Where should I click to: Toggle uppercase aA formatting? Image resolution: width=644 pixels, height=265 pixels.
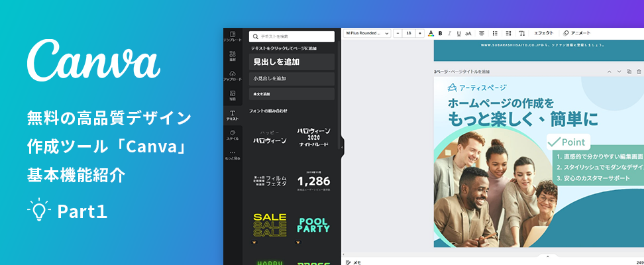468,33
